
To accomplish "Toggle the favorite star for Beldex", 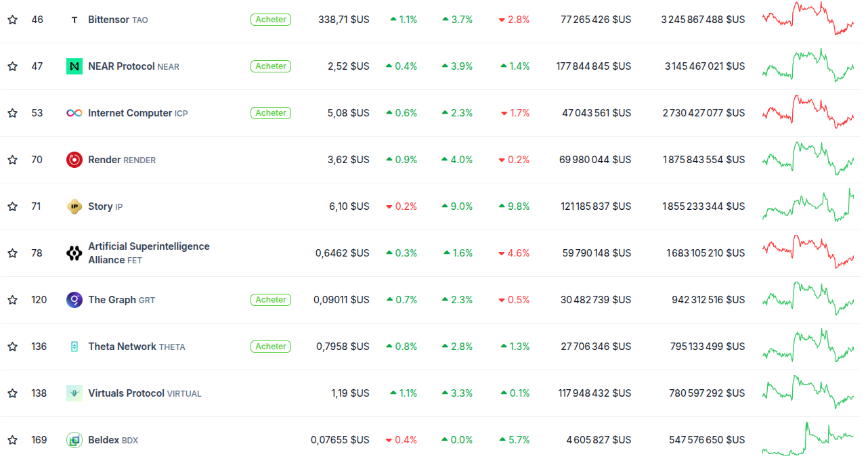I will [12, 440].
